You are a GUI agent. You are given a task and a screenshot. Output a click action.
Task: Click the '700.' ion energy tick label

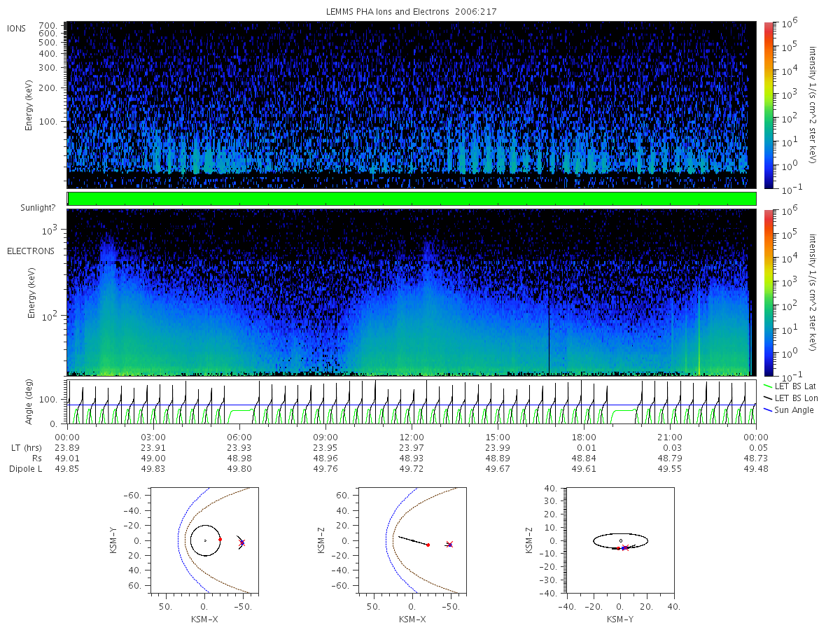point(47,25)
